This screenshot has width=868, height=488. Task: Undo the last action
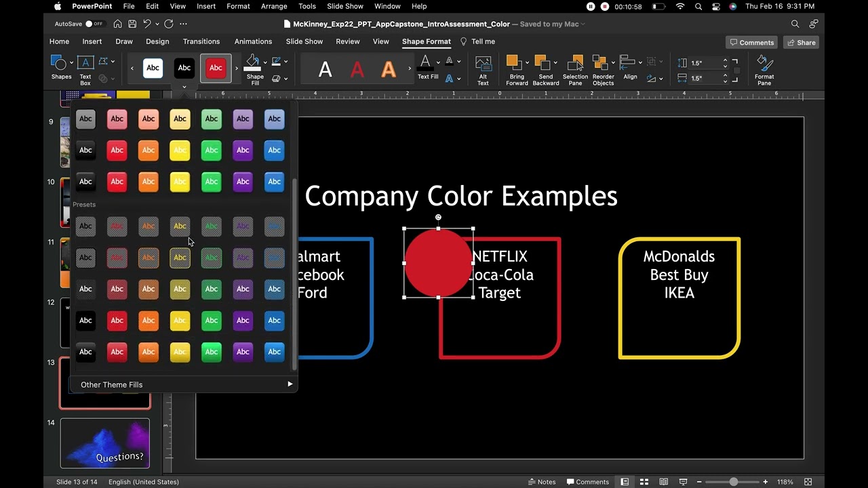coord(147,24)
